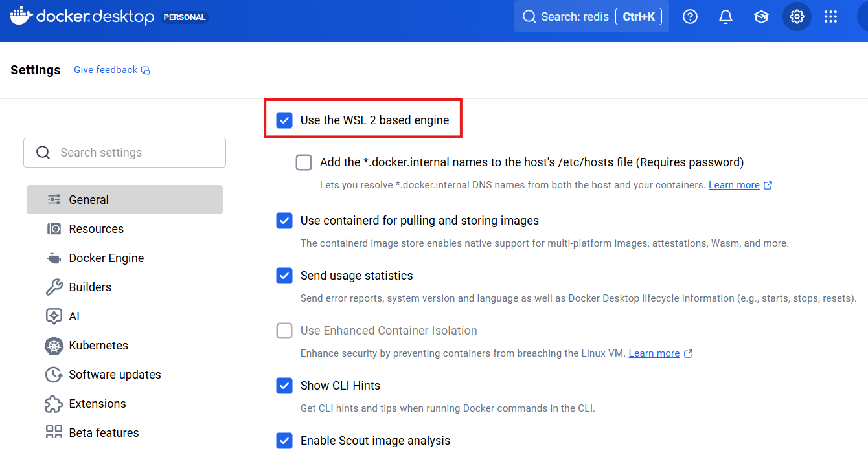Disable the WSL 2 based engine checkbox
Viewport: 868px width, 464px height.
tap(284, 120)
